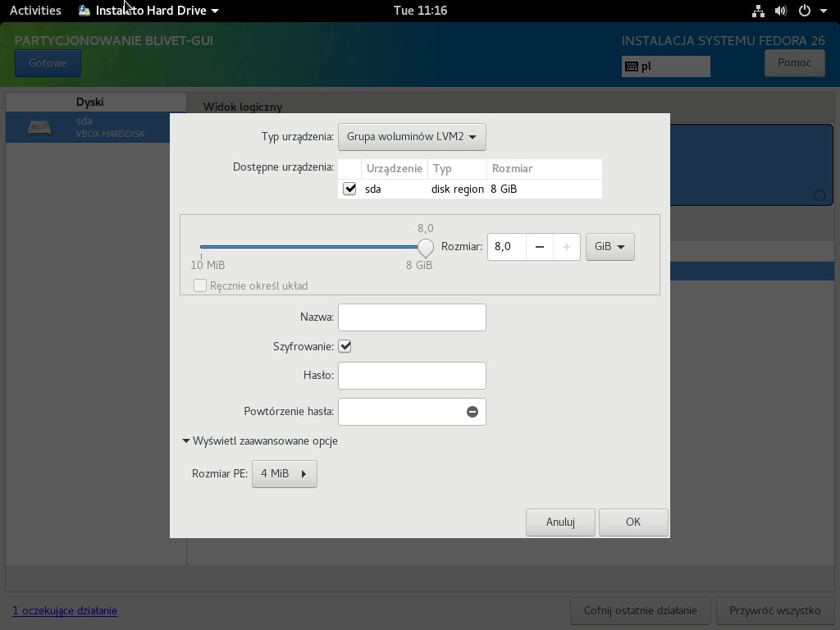The width and height of the screenshot is (840, 630).
Task: Click the Rozmiar column header
Action: pos(545,169)
